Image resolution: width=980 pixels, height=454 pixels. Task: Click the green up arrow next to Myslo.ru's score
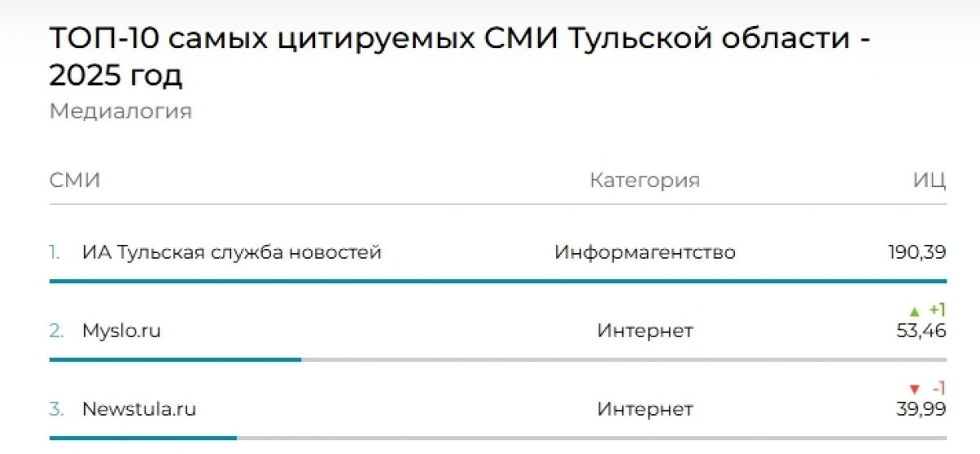pyautogui.click(x=915, y=311)
